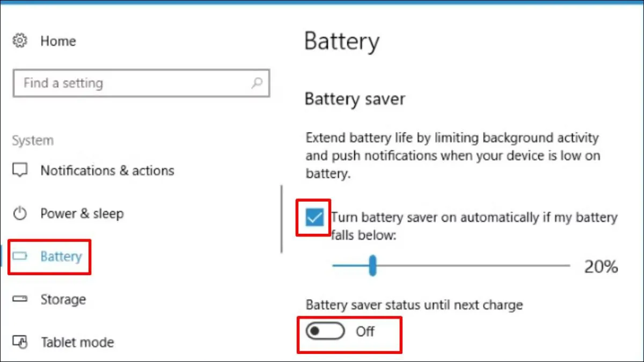This screenshot has width=644, height=362.
Task: Click the 'Turn battery saver on automatically' label text
Action: coord(474,218)
